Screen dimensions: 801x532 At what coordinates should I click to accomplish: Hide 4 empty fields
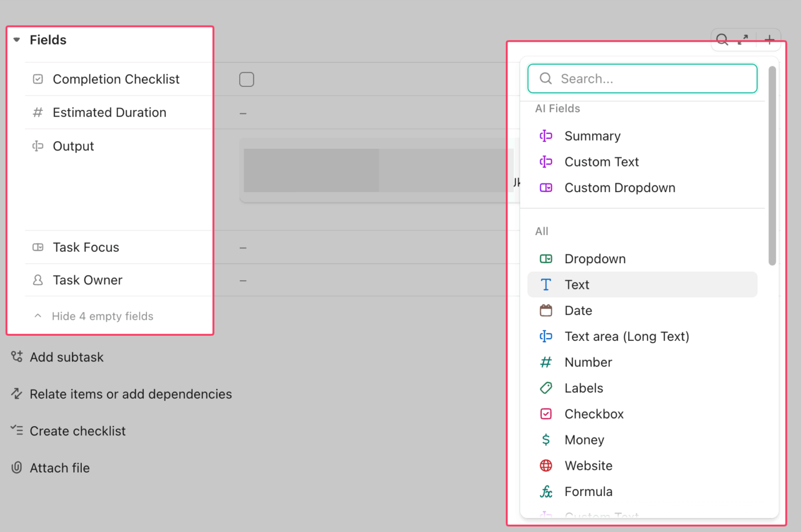point(102,316)
